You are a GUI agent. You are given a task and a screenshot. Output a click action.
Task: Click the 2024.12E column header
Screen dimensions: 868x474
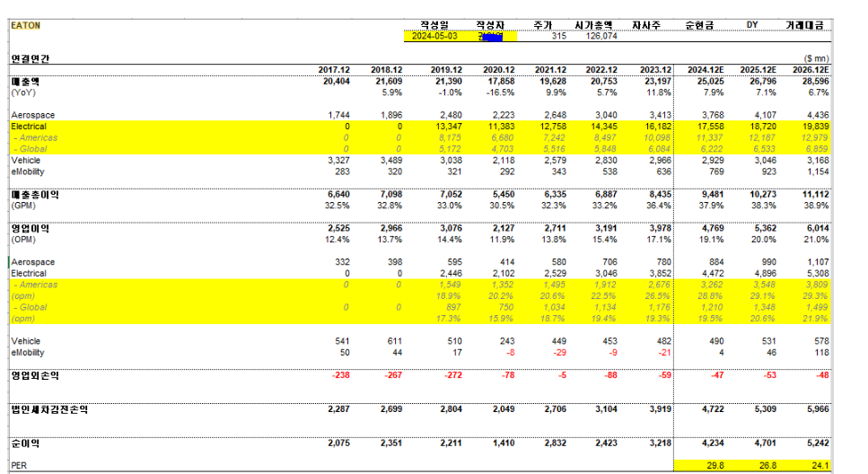point(706,70)
